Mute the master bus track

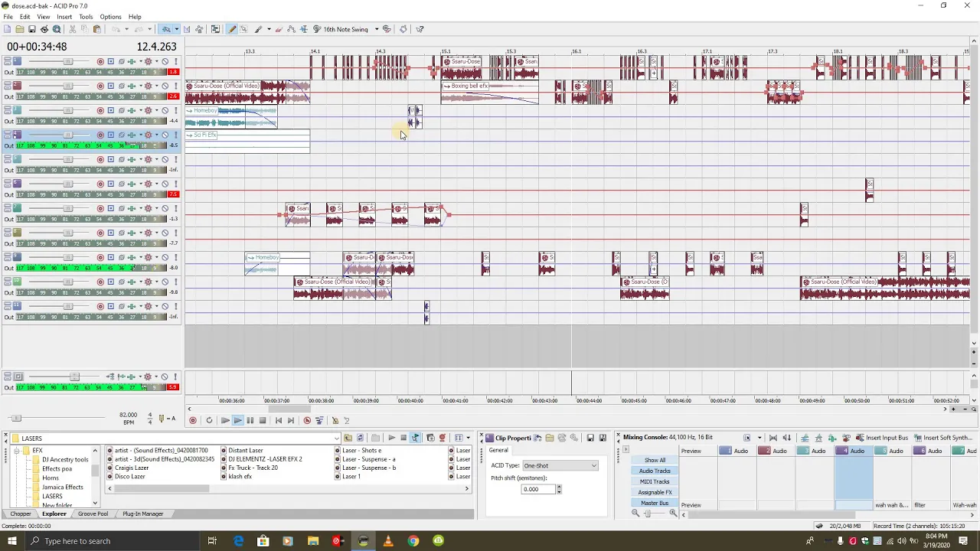click(165, 377)
